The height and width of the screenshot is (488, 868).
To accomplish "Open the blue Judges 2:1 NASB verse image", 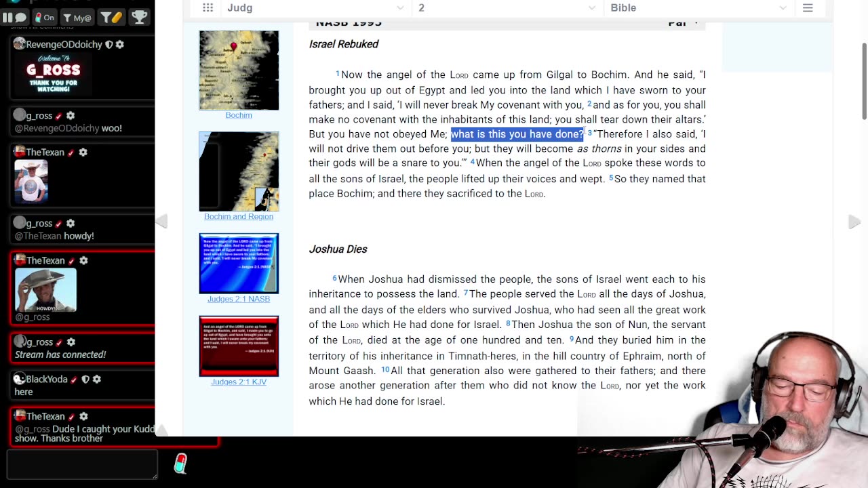I will point(239,264).
